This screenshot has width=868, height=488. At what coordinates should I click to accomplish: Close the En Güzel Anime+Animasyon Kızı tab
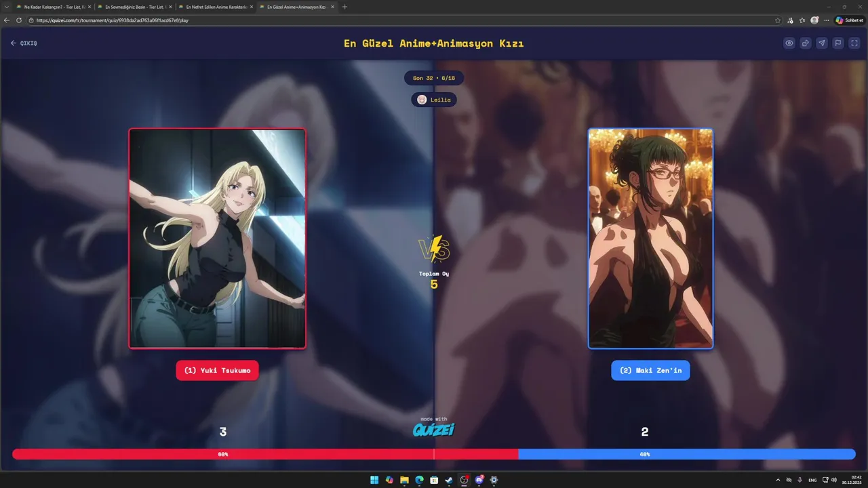332,7
